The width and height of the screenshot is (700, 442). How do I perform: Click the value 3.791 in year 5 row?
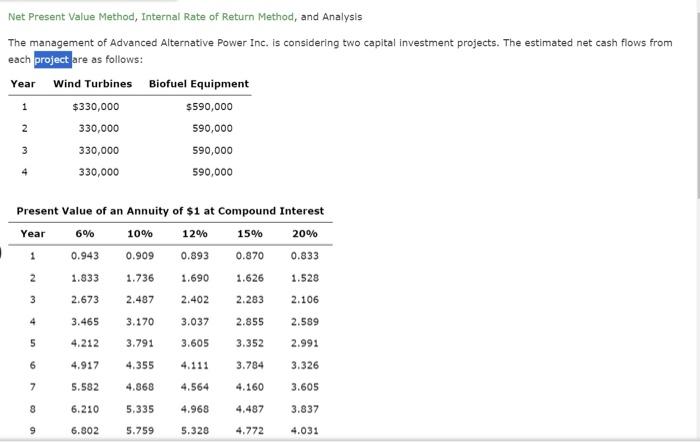(x=140, y=343)
